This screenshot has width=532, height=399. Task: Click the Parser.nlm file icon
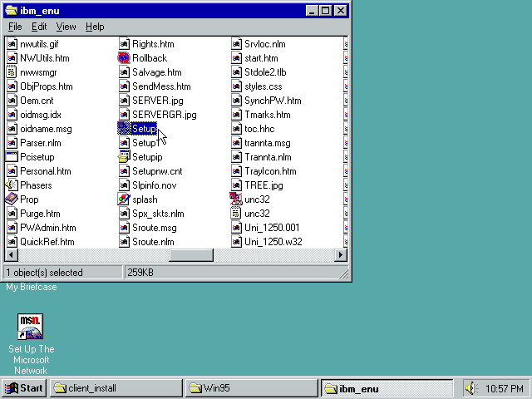[x=12, y=143]
